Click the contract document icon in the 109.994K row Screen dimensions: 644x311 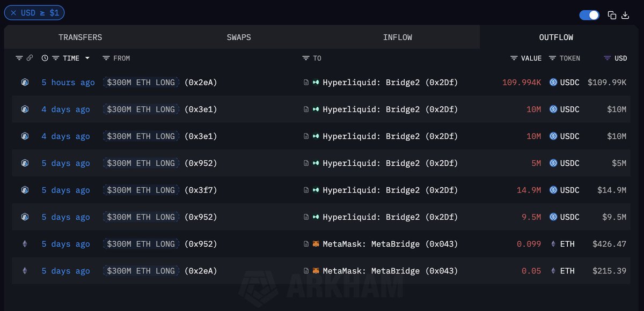tap(306, 83)
